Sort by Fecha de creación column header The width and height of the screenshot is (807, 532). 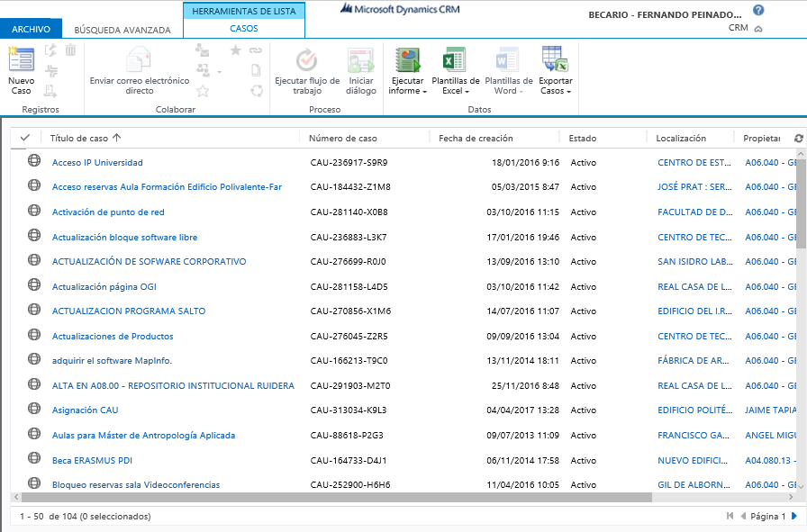click(476, 139)
